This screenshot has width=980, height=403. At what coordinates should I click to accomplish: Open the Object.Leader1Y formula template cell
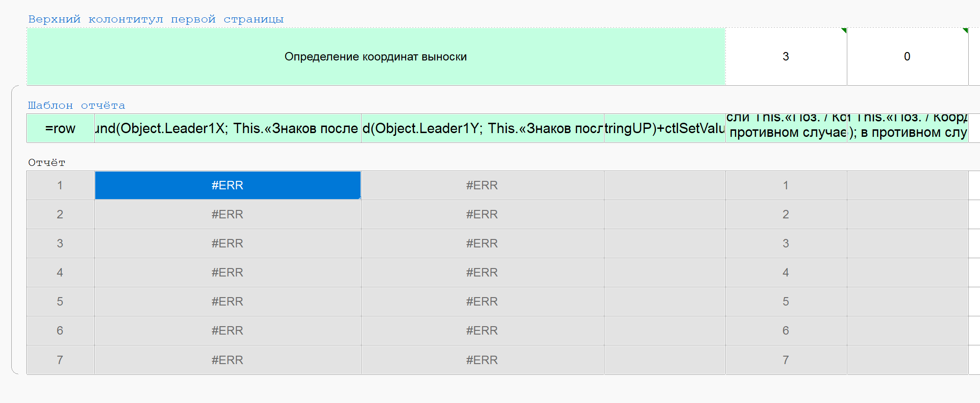[x=482, y=128]
